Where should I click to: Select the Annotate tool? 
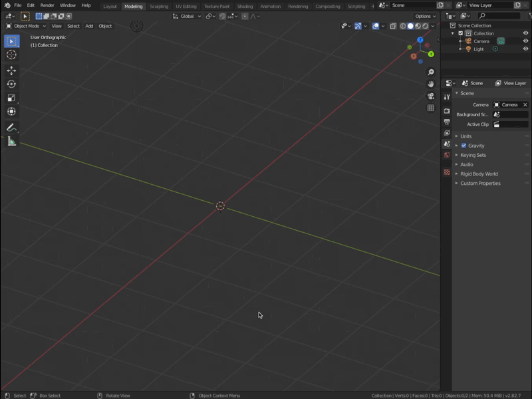[x=11, y=128]
